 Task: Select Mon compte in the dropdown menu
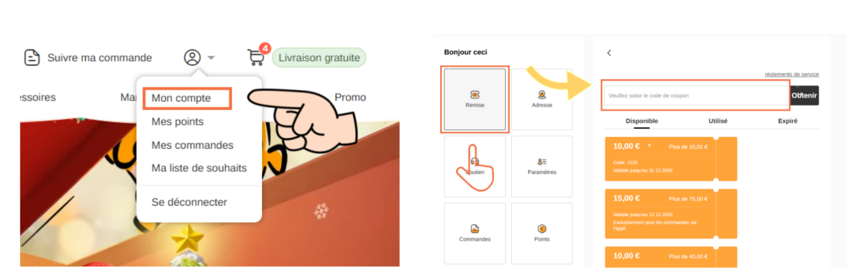point(181,98)
